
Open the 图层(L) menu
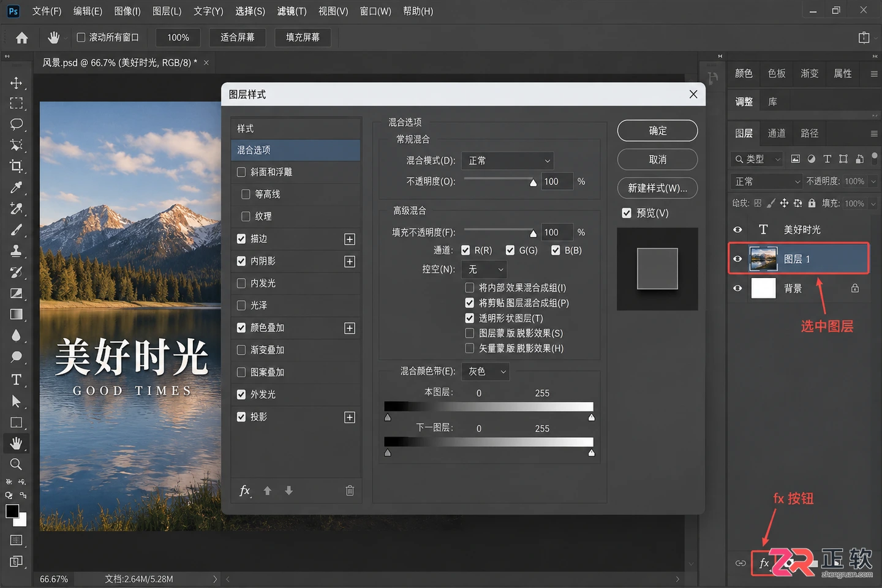tap(167, 11)
